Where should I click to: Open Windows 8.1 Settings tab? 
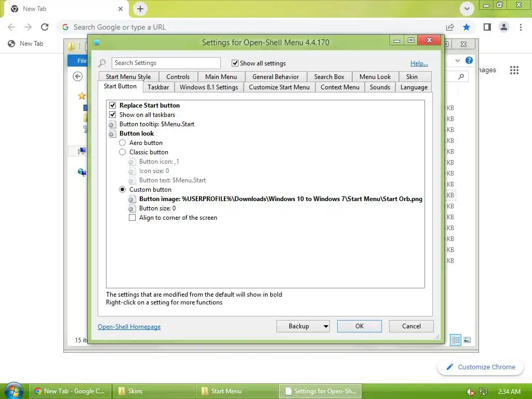point(209,87)
